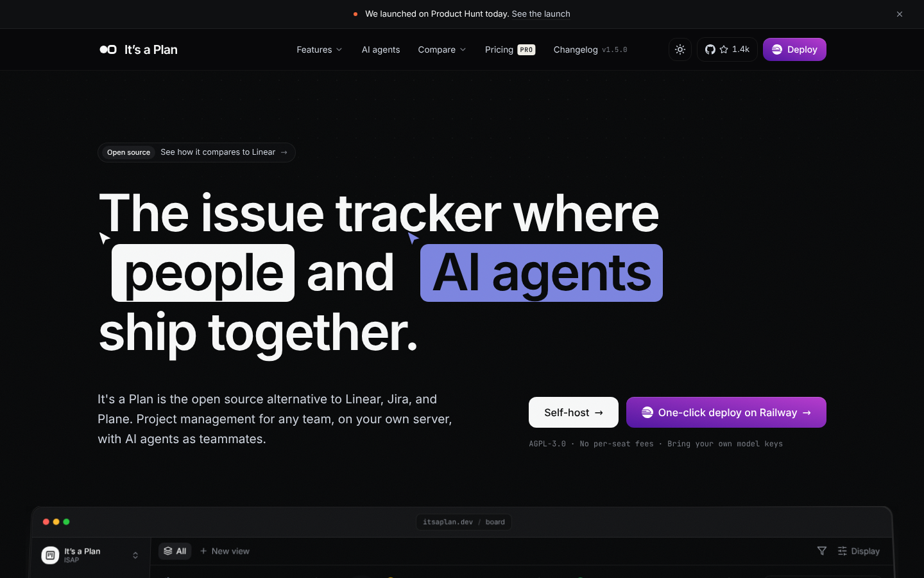Click the green window dot in mockup
This screenshot has width=924, height=578.
click(x=67, y=522)
